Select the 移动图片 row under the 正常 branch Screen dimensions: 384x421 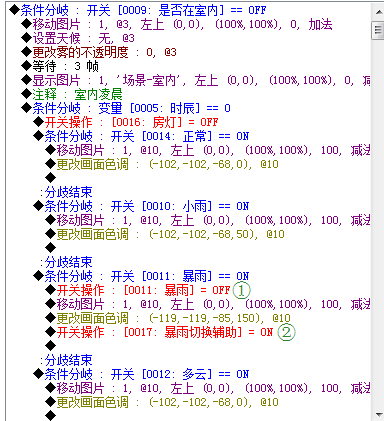pyautogui.click(x=208, y=150)
